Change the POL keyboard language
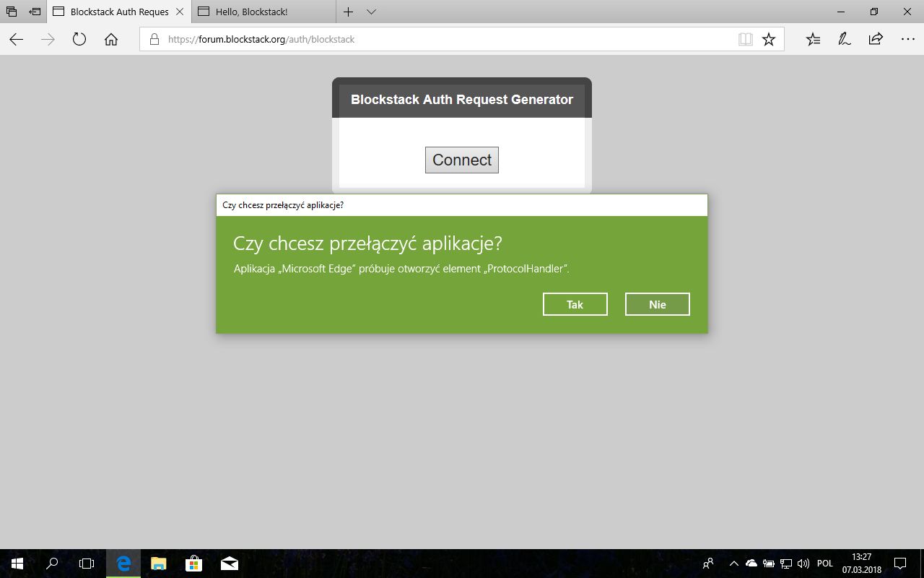Image resolution: width=924 pixels, height=578 pixels. tap(825, 563)
